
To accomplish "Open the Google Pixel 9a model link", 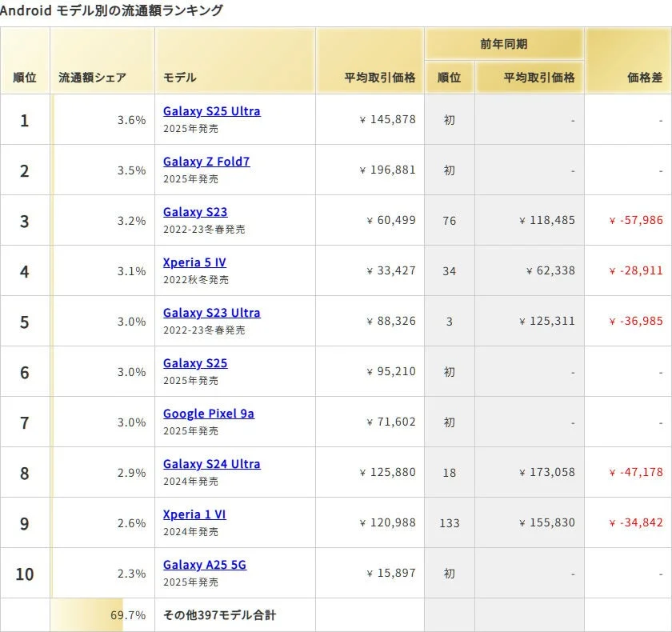I will tap(209, 414).
